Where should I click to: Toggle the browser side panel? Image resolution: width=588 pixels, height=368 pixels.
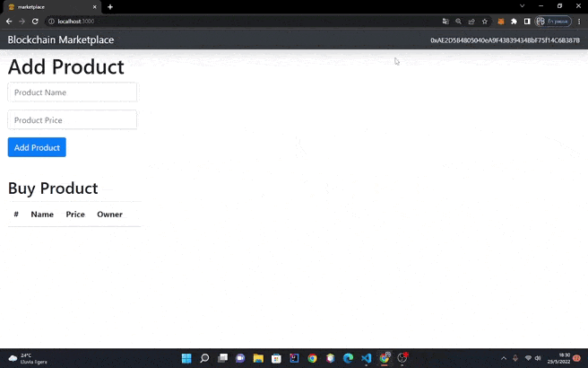tap(527, 22)
